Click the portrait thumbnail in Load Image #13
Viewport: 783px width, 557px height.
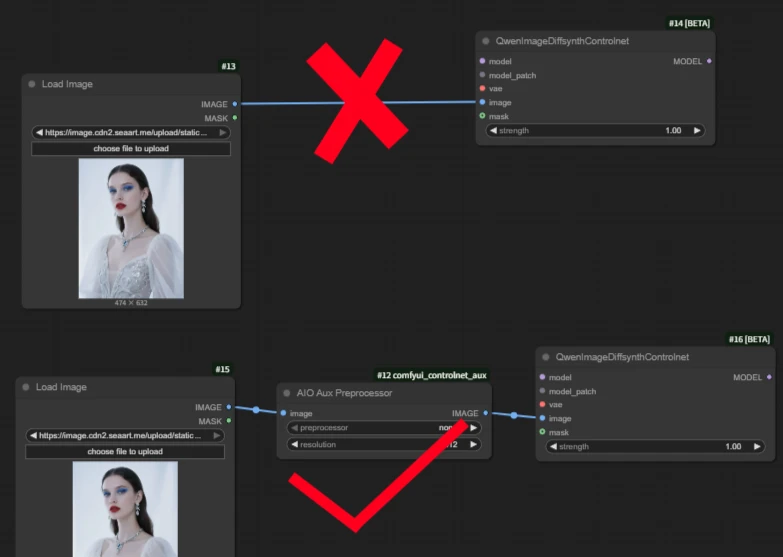pyautogui.click(x=131, y=228)
